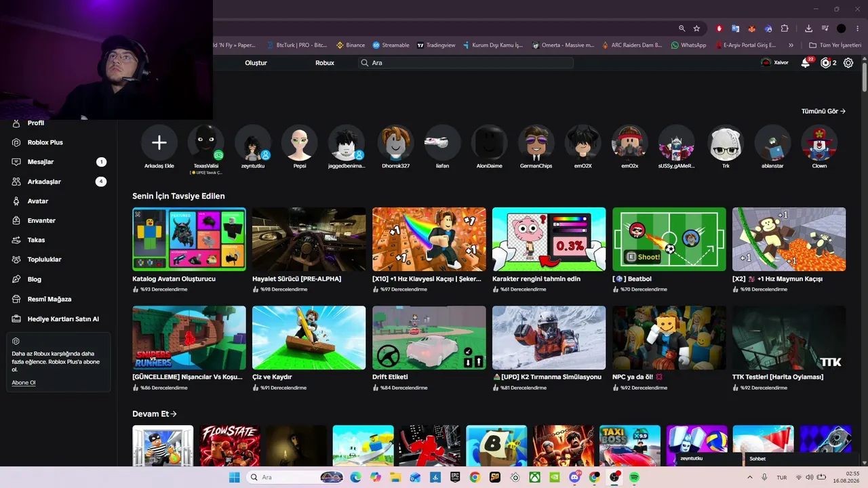Open Epic Games launcher from taskbar
The width and height of the screenshot is (868, 488).
coord(455,477)
